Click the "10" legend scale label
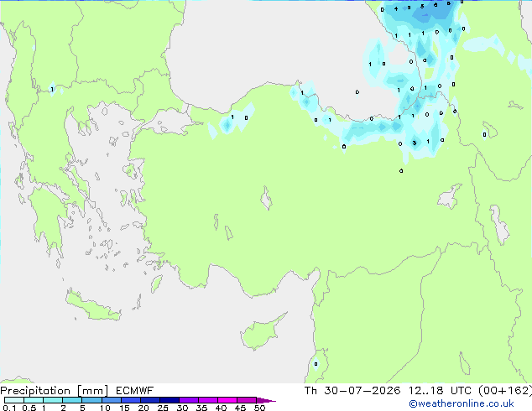Image resolution: width=532 pixels, height=411 pixels. pyautogui.click(x=105, y=408)
